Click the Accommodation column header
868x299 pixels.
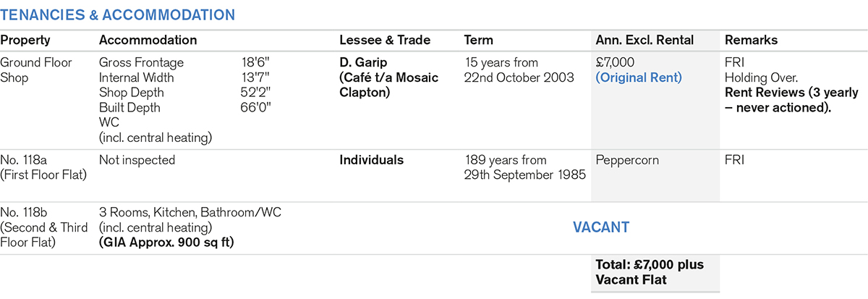pyautogui.click(x=148, y=41)
